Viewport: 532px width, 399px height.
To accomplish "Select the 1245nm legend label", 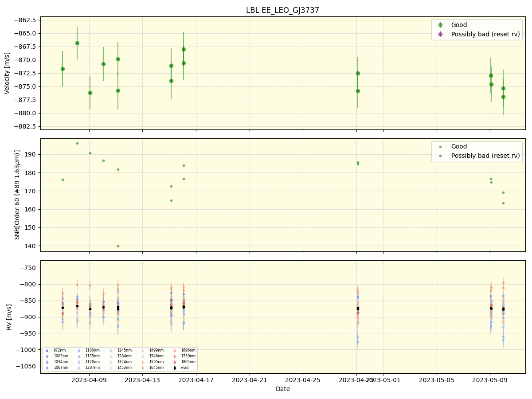I will [x=125, y=350].
